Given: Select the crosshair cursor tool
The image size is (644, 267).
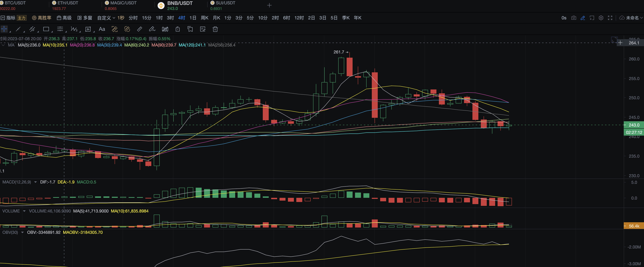Looking at the screenshot, I should pos(4,29).
